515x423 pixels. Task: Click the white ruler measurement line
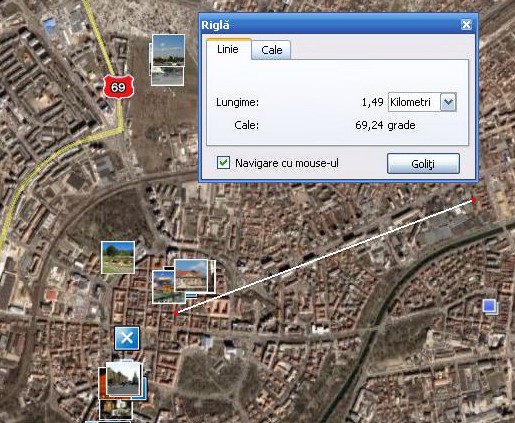tap(325, 256)
